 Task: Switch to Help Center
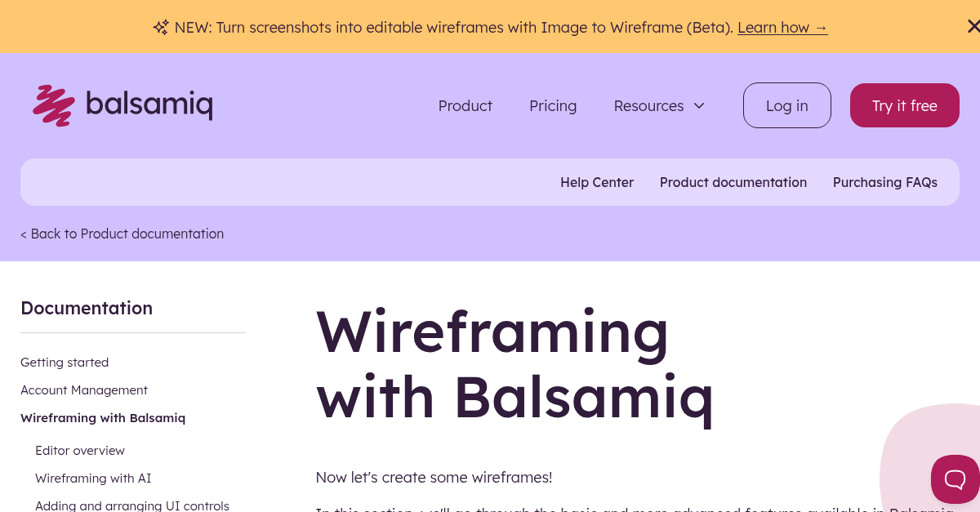597,182
